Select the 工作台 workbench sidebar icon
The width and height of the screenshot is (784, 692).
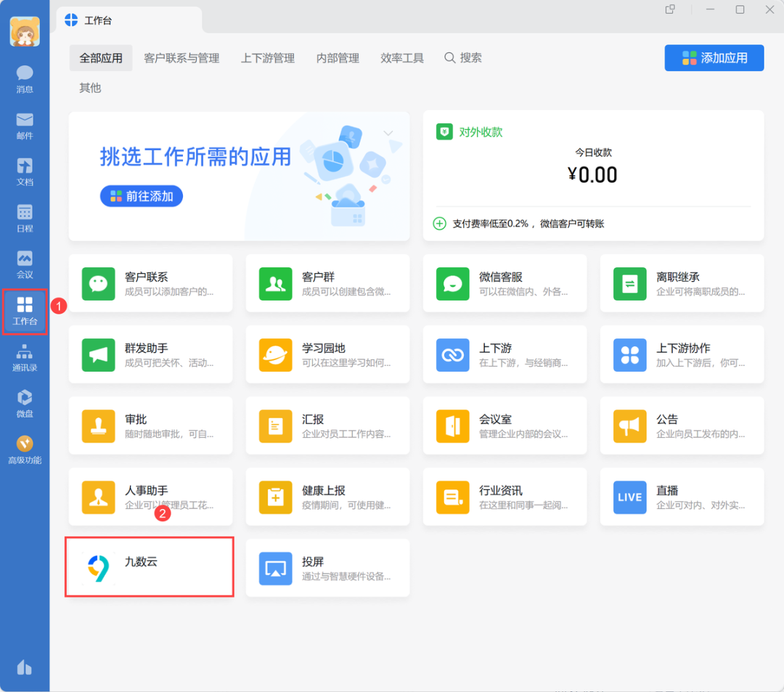[25, 311]
